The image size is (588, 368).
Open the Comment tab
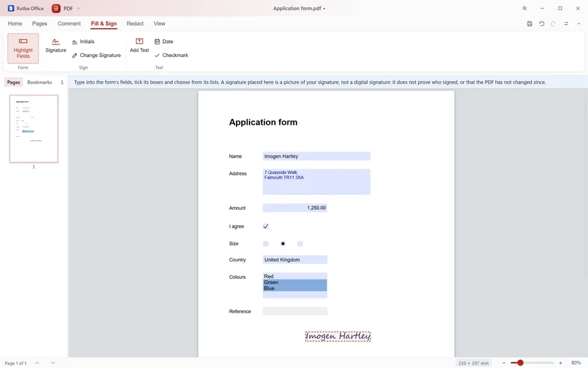coord(69,24)
